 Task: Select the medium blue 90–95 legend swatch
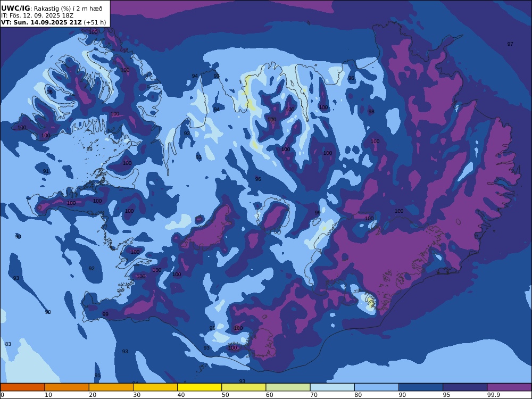click(x=421, y=387)
